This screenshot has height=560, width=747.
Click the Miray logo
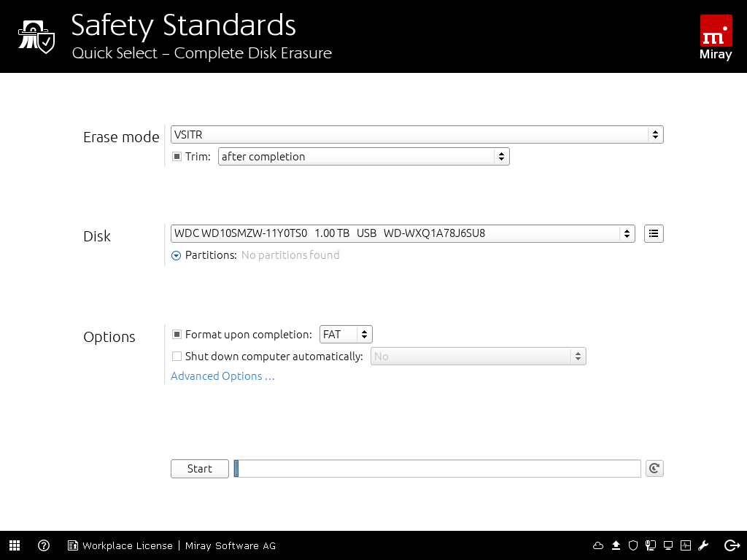[716, 37]
